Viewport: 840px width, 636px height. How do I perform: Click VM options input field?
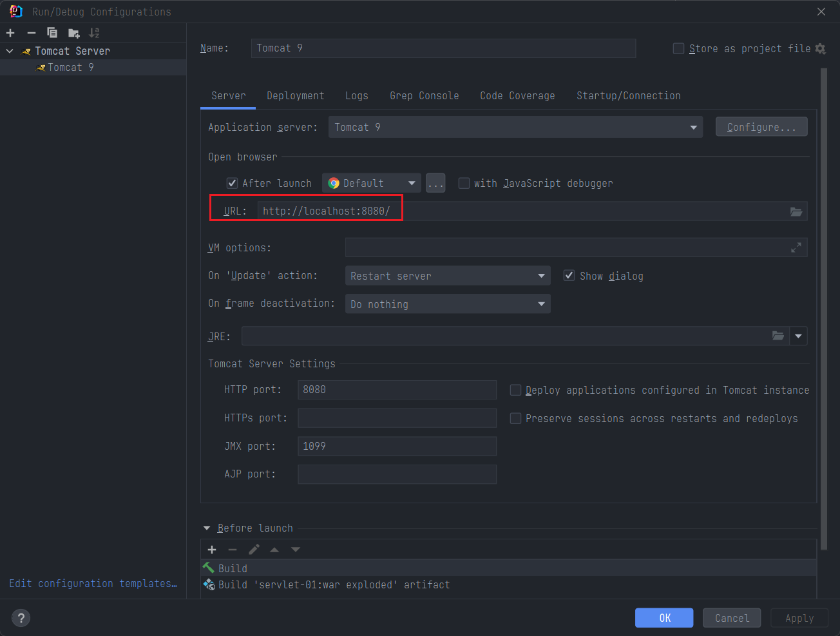coord(576,247)
